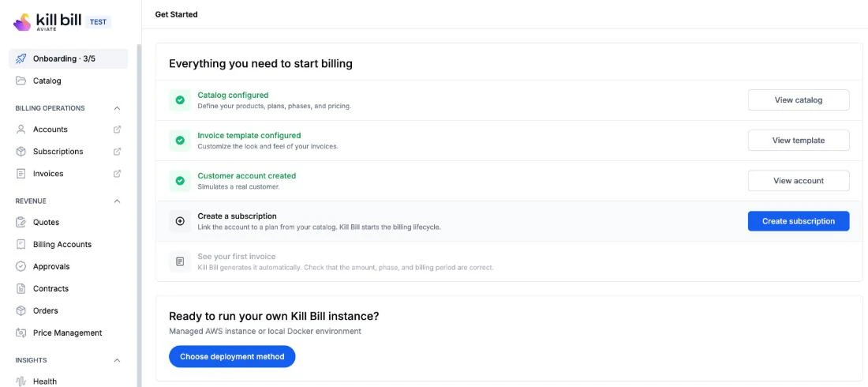
Task: Collapse the Revenue section
Action: [x=117, y=201]
